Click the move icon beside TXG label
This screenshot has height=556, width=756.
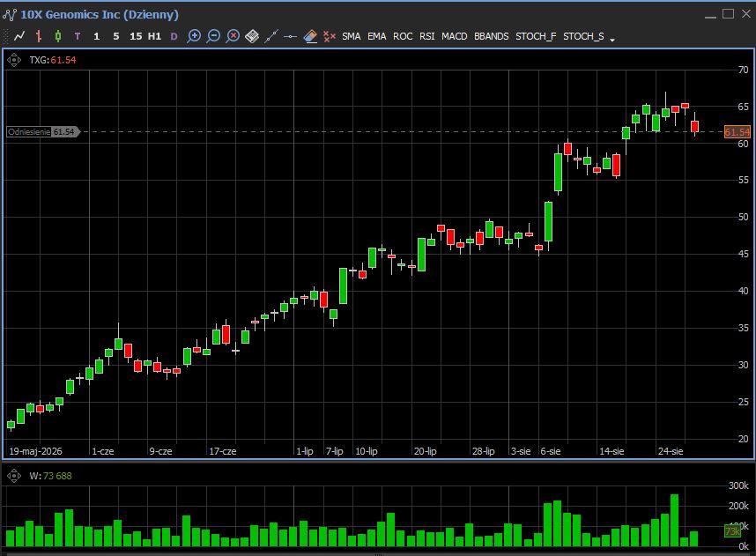pos(14,60)
